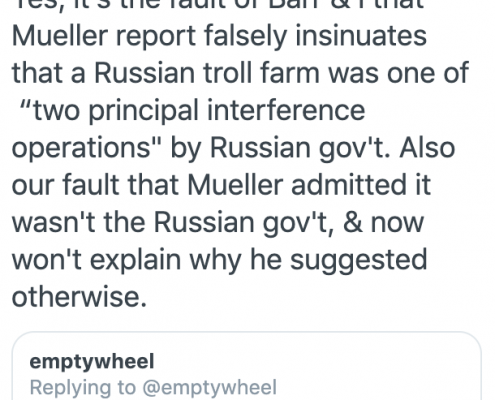The width and height of the screenshot is (495, 400).
Task: Click the phrase "two principal interference"
Action: click(x=199, y=111)
